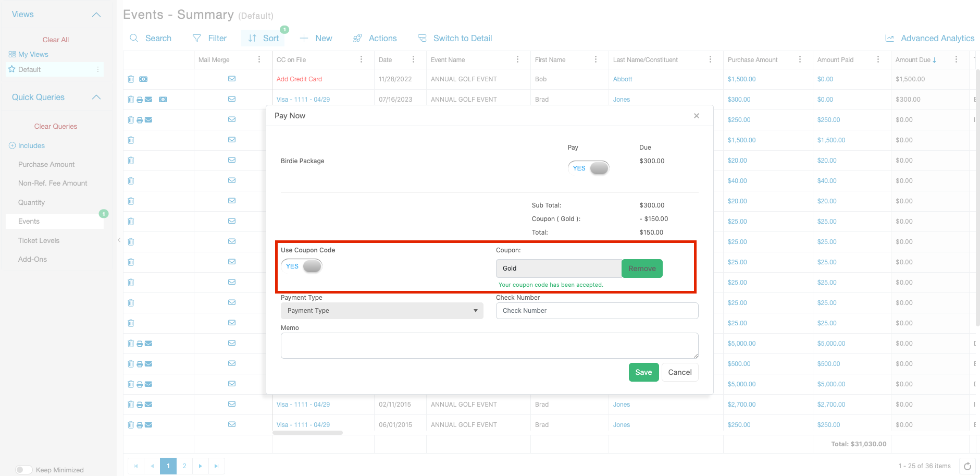980x476 pixels.
Task: Close the Pay Now dialog
Action: point(697,116)
